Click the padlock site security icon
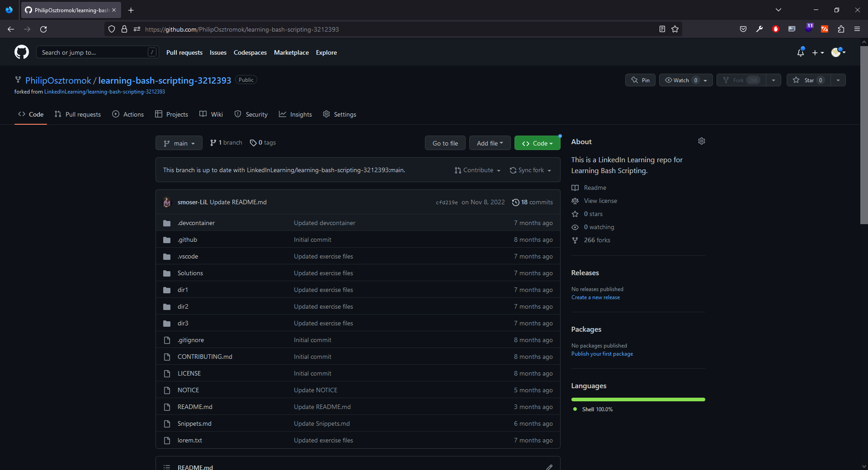Viewport: 868px width, 470px height. point(124,29)
